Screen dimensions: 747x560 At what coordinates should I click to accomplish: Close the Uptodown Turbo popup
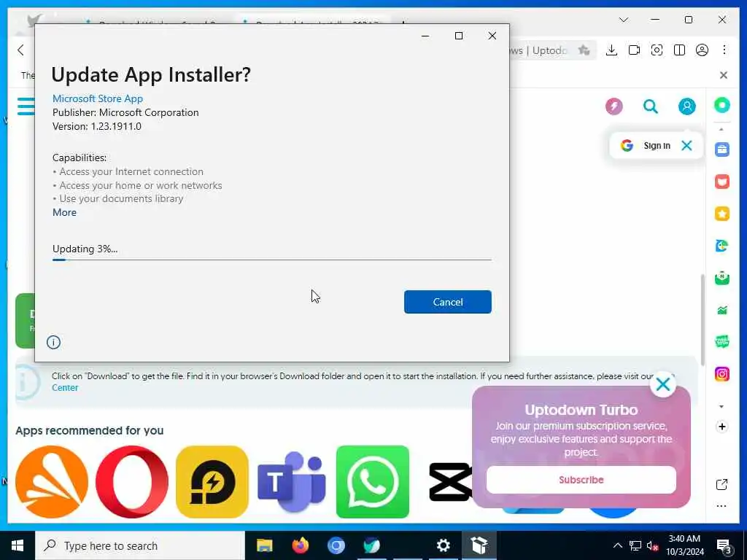point(662,384)
